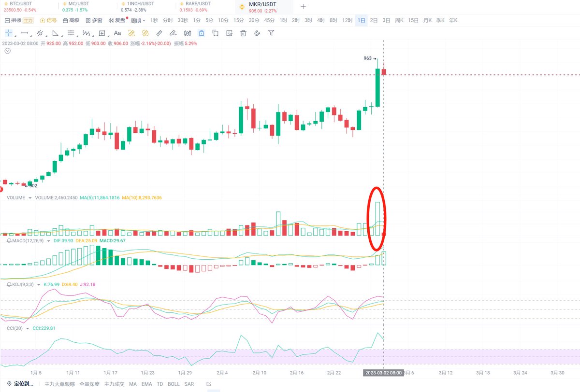Switch to the 1秒 timeframe
The height and width of the screenshot is (392, 580).
pyautogui.click(x=154, y=20)
